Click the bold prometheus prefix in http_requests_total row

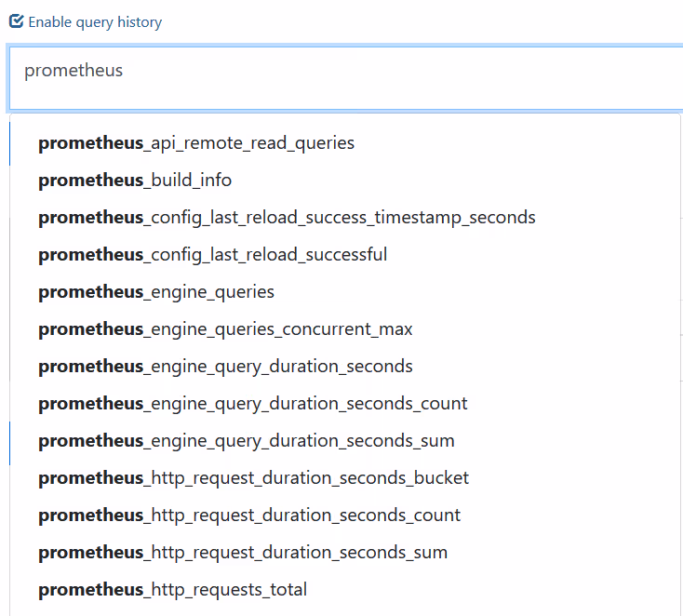pos(90,590)
